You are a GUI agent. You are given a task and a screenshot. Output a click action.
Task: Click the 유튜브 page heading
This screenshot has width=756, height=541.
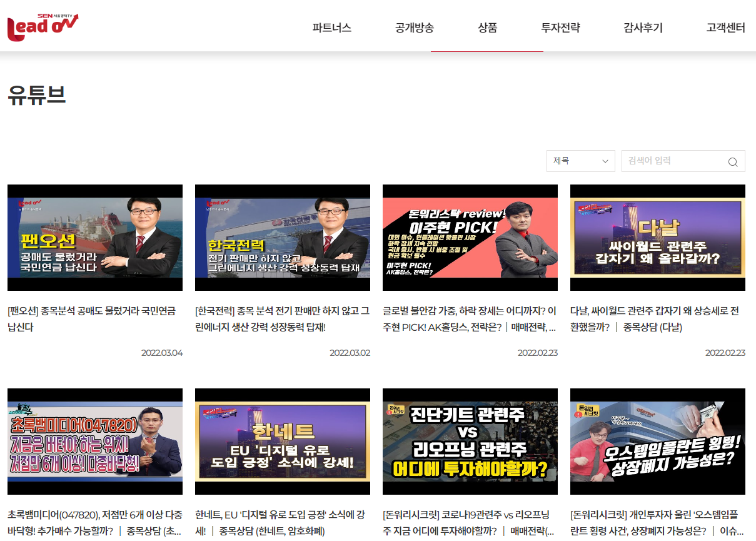coord(37,95)
